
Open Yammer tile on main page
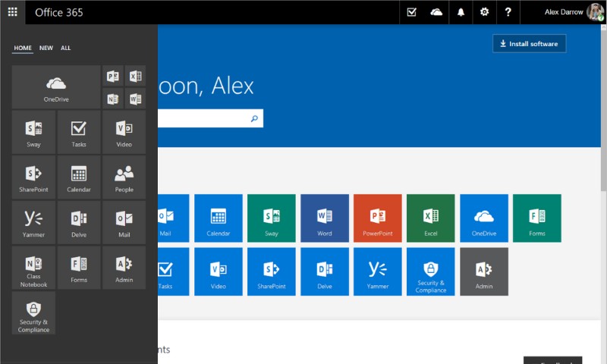377,271
